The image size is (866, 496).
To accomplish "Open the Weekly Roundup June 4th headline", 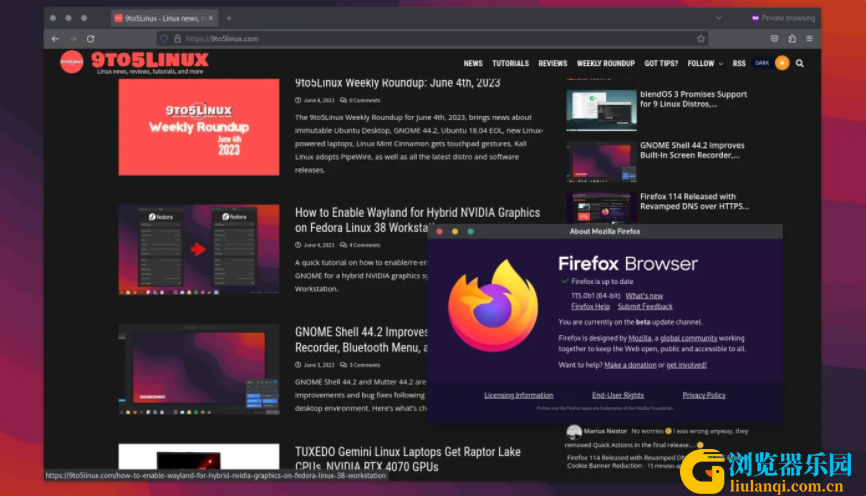I will 398,83.
